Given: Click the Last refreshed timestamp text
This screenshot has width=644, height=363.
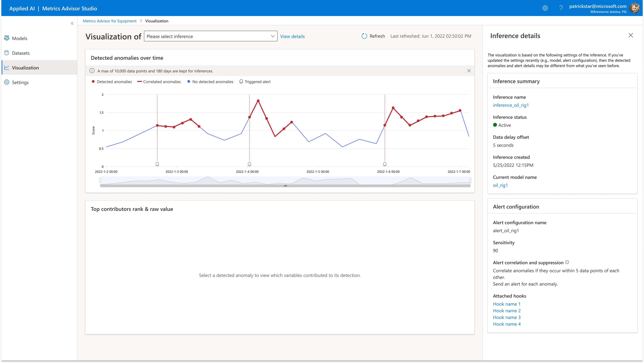Looking at the screenshot, I should coord(431,36).
